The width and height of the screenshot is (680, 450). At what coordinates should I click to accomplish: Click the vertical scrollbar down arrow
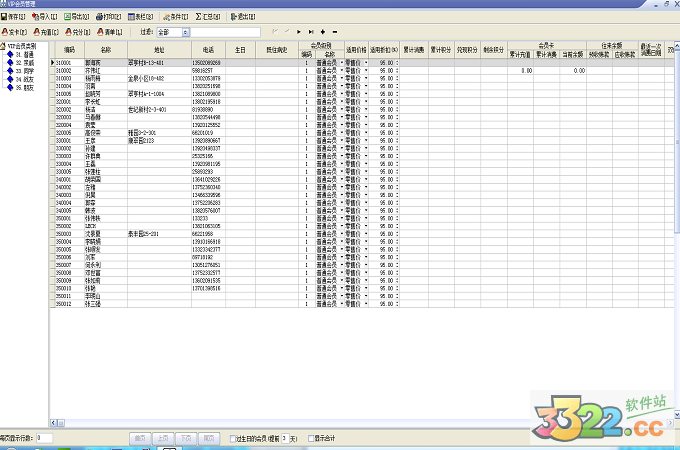point(677,414)
